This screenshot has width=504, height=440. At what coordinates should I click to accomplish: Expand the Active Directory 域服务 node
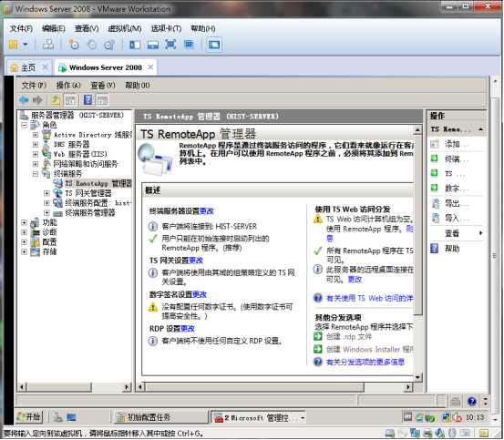coord(36,135)
